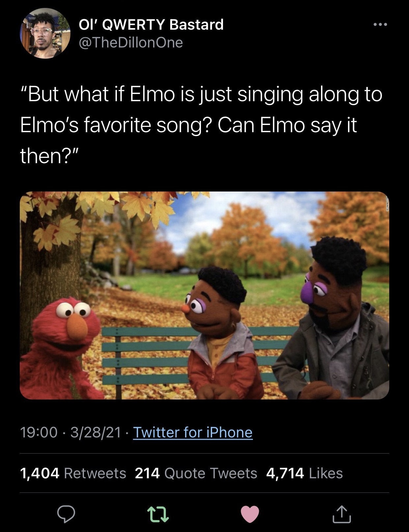The width and height of the screenshot is (409, 532).
Task: Reply to the tweet via speech bubble icon
Action: point(66,514)
